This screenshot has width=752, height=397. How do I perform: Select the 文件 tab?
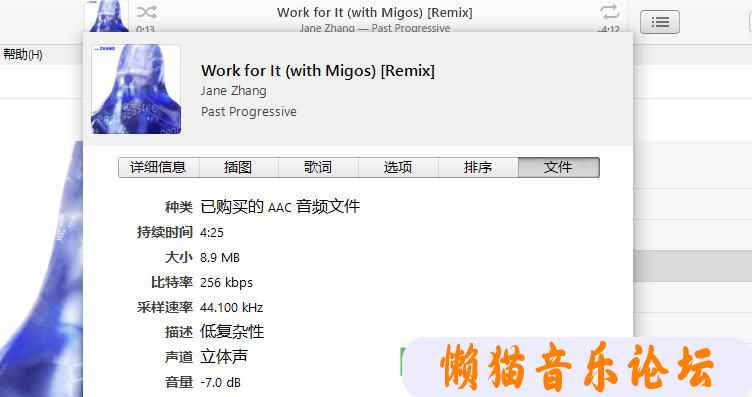tap(559, 167)
